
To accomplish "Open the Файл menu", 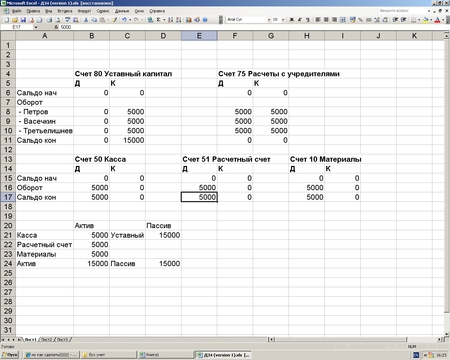I will click(16, 11).
